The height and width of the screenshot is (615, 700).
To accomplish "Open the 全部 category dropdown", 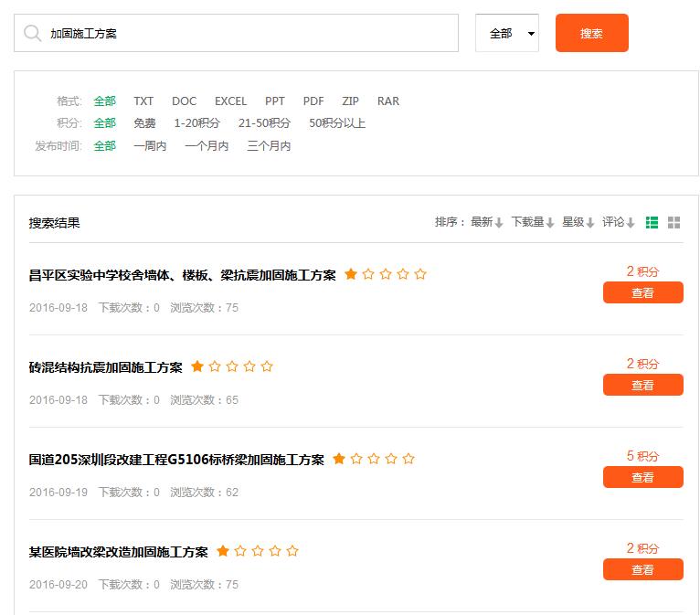I will coord(507,34).
